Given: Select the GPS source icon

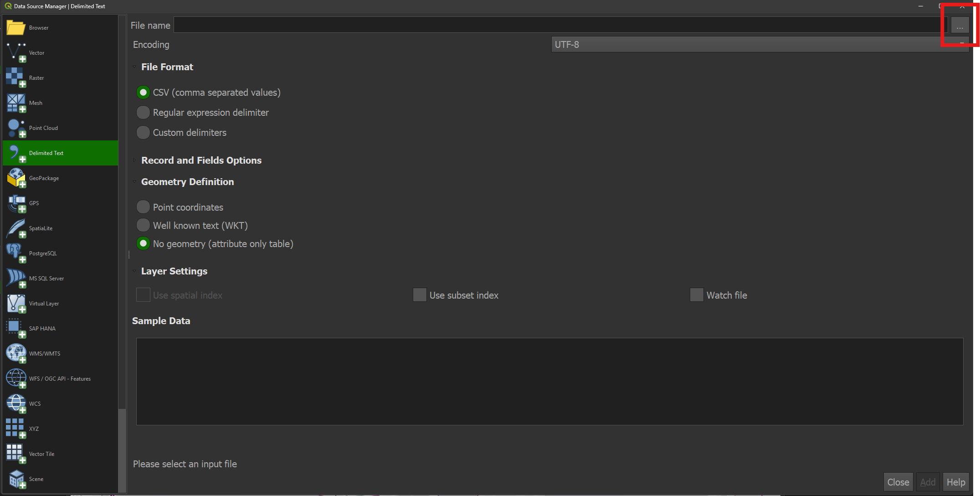Looking at the screenshot, I should (x=16, y=203).
